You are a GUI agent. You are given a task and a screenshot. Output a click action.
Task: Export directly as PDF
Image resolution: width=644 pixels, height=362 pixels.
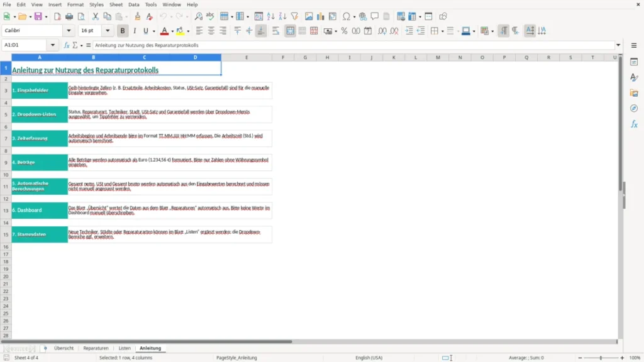tap(57, 16)
